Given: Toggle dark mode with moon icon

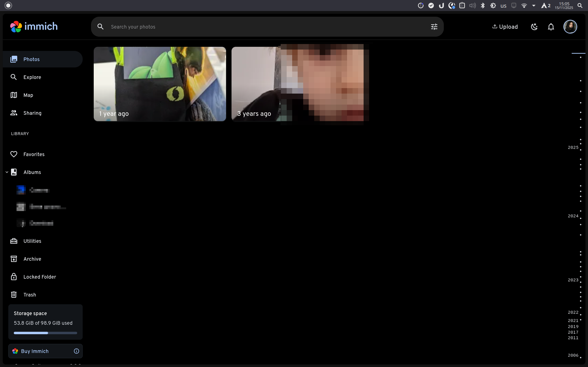Looking at the screenshot, I should [534, 27].
